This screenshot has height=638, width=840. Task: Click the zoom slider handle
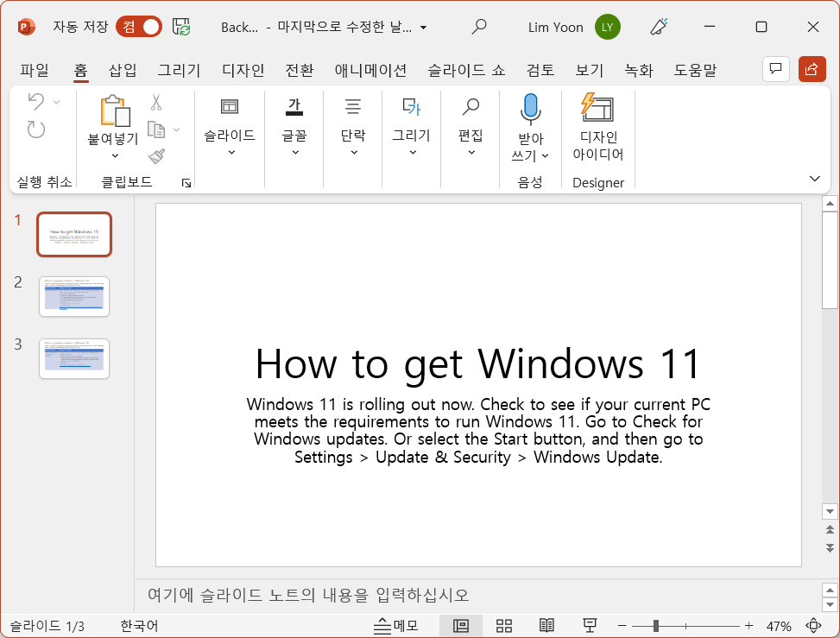[656, 626]
